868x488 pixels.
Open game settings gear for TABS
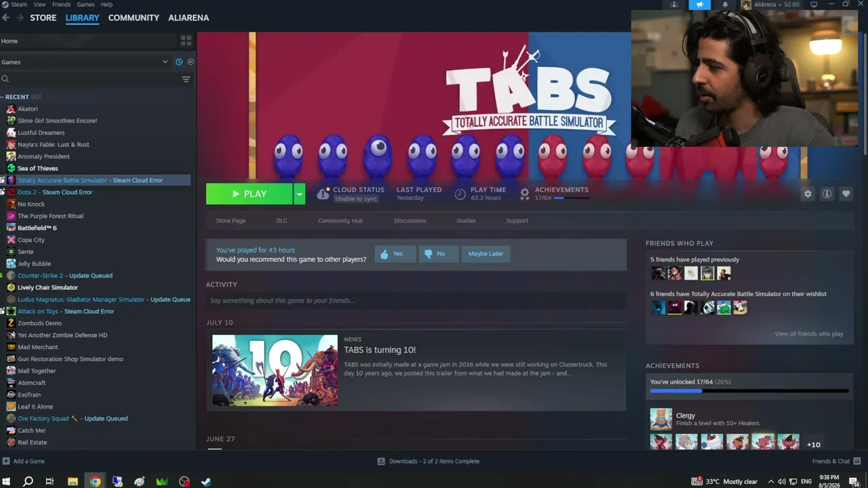[808, 194]
